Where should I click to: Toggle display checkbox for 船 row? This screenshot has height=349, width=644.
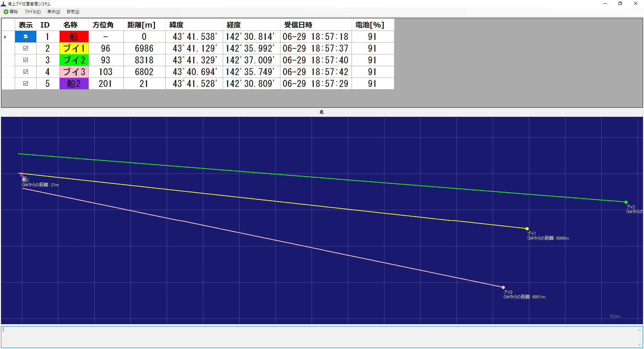(x=26, y=37)
